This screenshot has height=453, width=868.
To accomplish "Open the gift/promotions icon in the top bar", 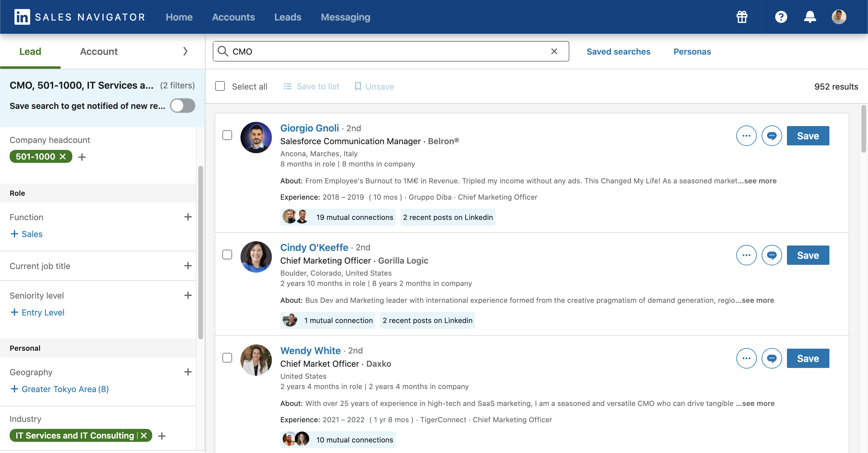I will 742,17.
